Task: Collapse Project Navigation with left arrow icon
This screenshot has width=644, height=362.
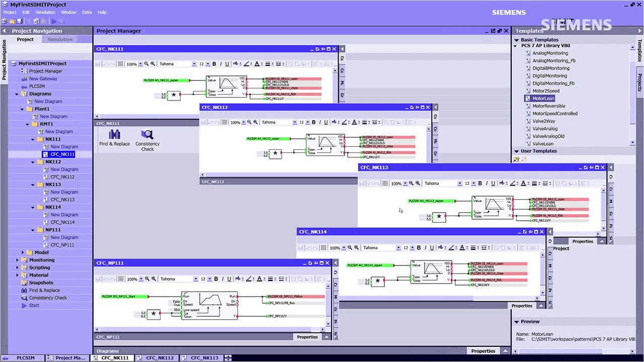Action: pos(5,31)
